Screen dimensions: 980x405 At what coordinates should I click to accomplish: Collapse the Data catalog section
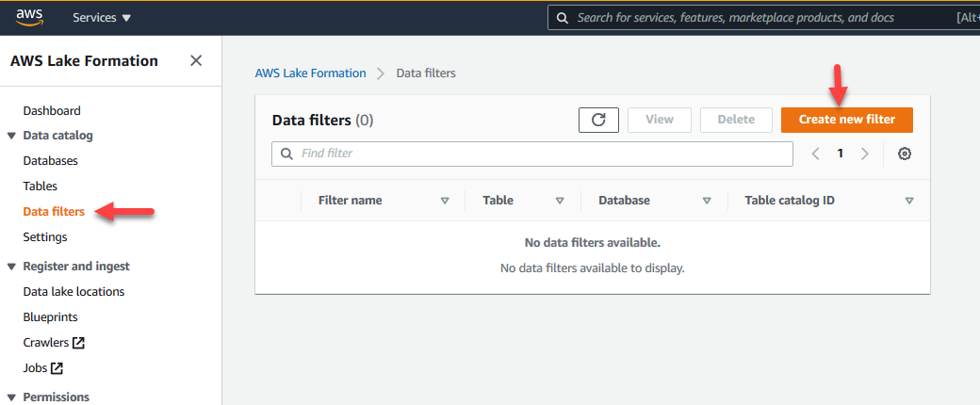11,136
